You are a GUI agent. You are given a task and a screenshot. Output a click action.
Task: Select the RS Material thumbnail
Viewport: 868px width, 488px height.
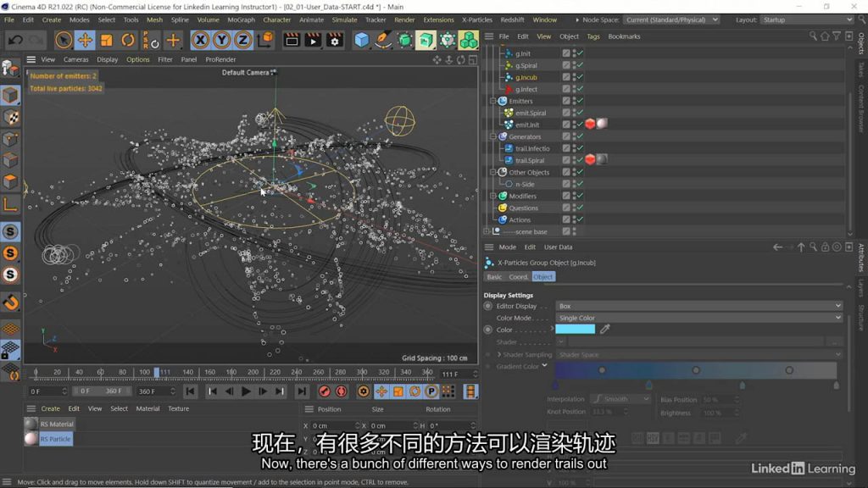[31, 424]
